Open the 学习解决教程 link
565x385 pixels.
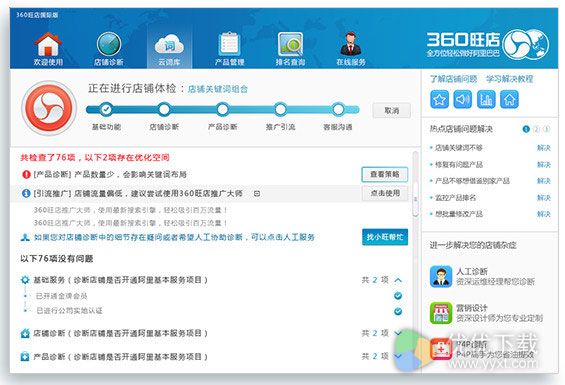click(x=510, y=79)
